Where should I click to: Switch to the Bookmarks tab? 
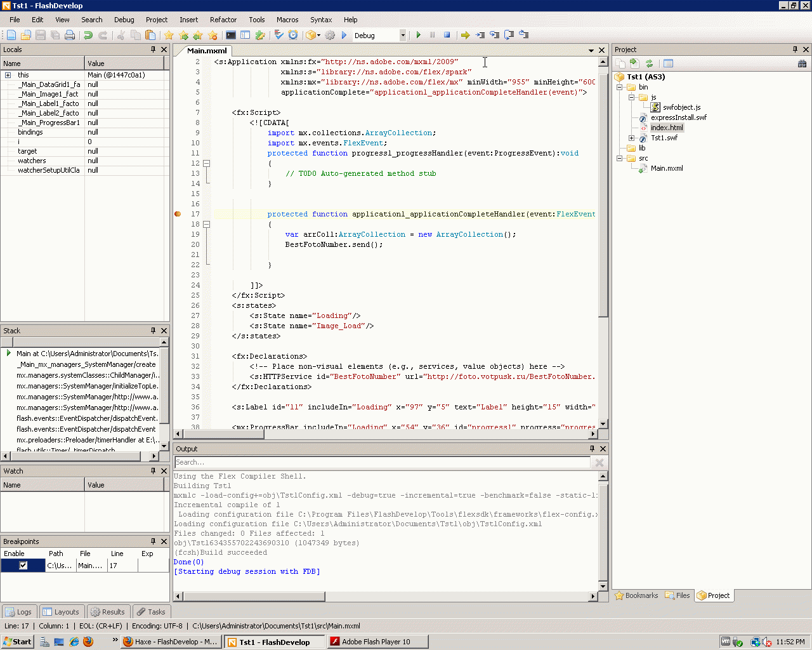pyautogui.click(x=636, y=595)
